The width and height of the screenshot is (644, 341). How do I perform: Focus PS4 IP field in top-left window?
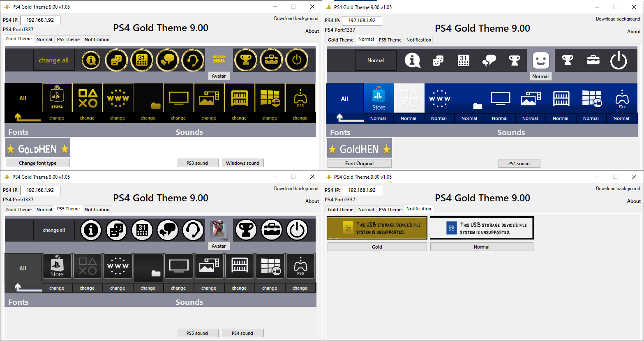40,20
